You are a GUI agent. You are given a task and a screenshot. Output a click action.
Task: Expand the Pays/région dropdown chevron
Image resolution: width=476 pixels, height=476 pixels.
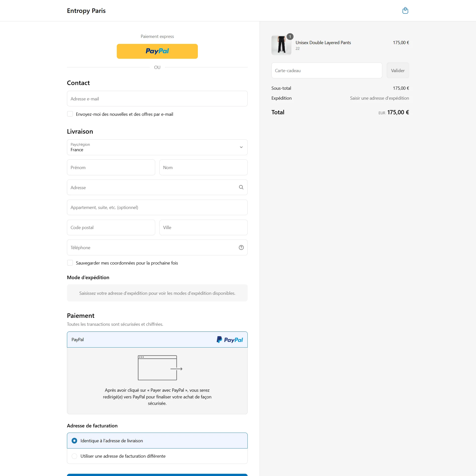(x=241, y=147)
